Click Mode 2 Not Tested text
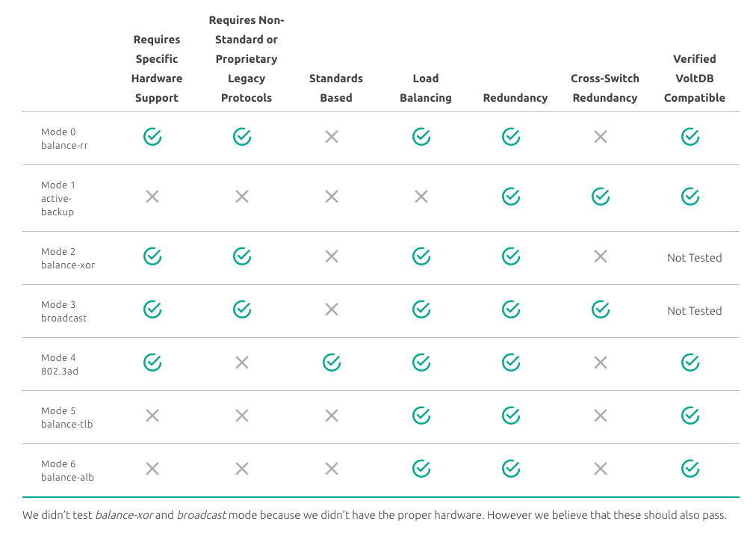The image size is (756, 536). pyautogui.click(x=695, y=258)
